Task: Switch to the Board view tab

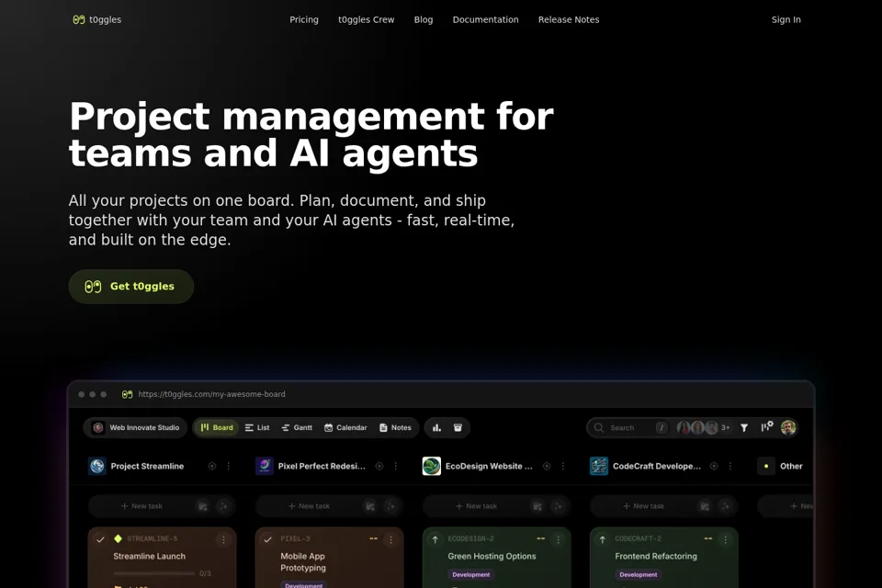Action: pos(217,427)
